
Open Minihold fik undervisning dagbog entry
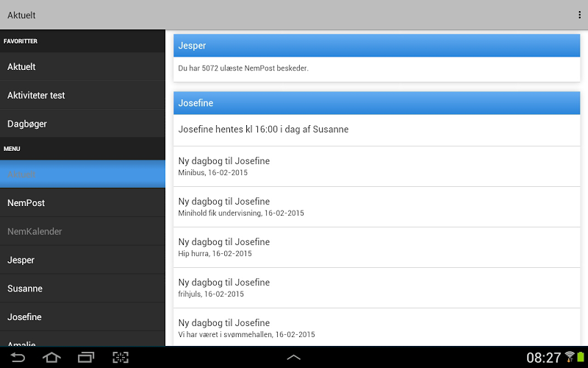tap(376, 207)
